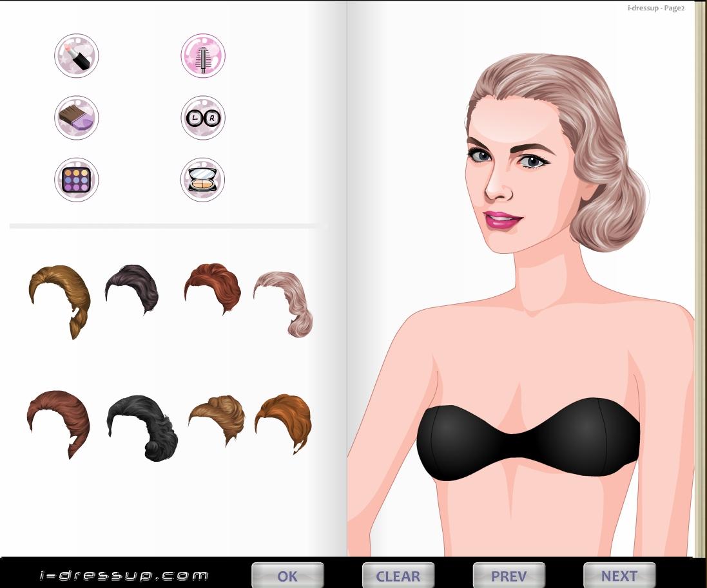
Task: Choose the red auburn short hairstyle
Action: (213, 287)
